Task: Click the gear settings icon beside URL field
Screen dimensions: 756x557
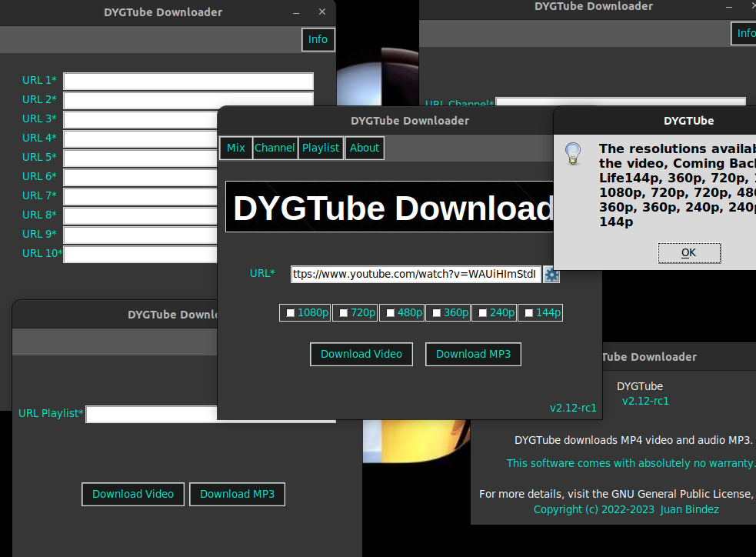Action: click(x=551, y=275)
